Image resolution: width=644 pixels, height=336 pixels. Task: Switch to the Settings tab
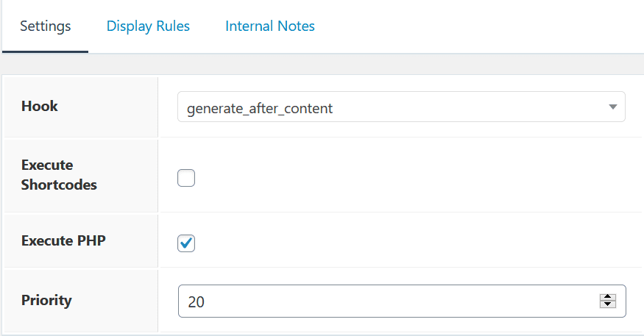pos(45,26)
